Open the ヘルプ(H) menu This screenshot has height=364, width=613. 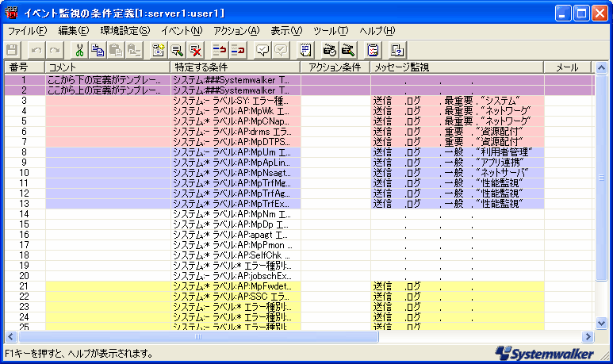pos(377,30)
